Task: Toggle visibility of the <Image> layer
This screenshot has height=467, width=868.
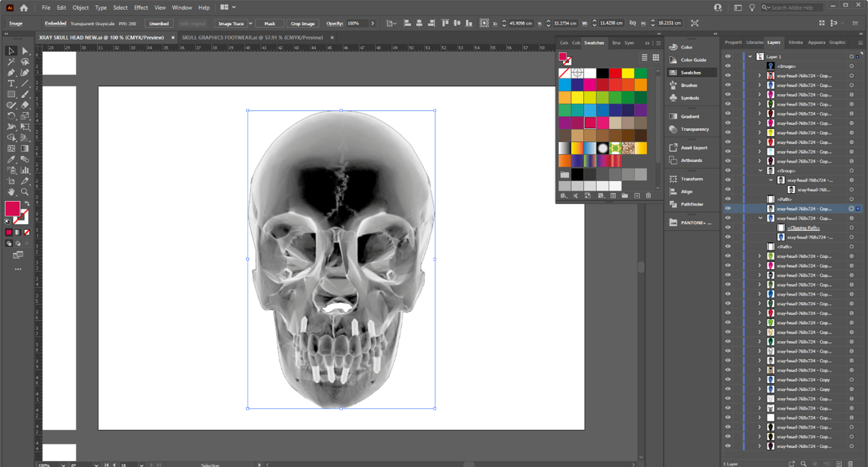Action: click(728, 66)
